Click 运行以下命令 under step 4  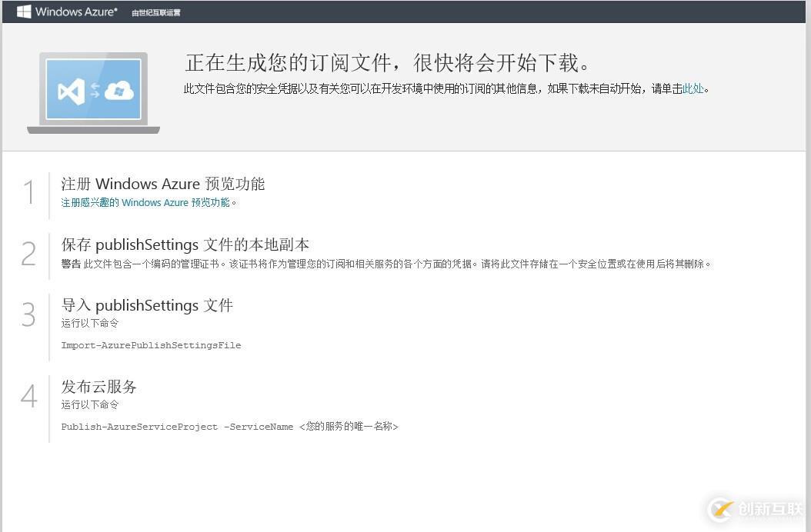[90, 404]
